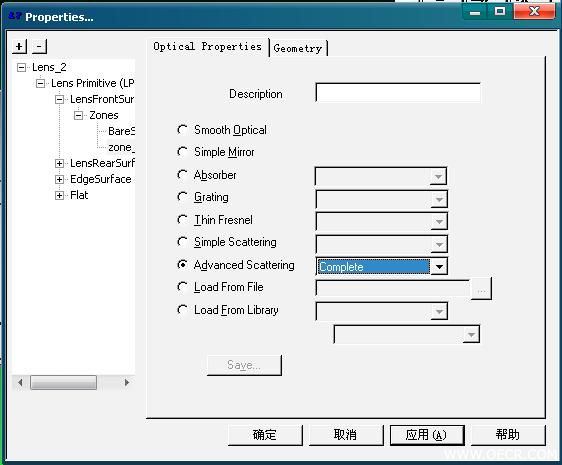Open the Thin Fresnel dropdown
Viewport: 562px width, 465px height.
pos(439,222)
